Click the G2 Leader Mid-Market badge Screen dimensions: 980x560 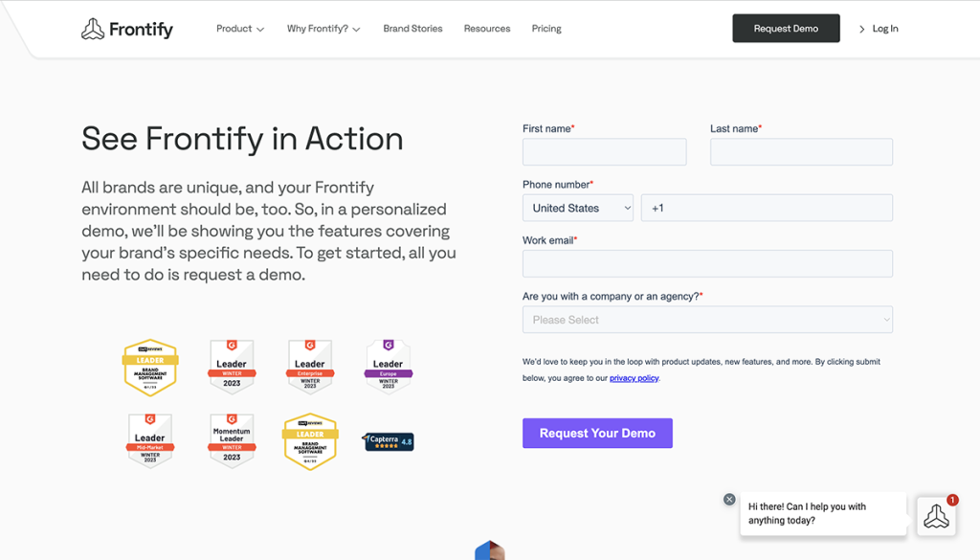[150, 440]
